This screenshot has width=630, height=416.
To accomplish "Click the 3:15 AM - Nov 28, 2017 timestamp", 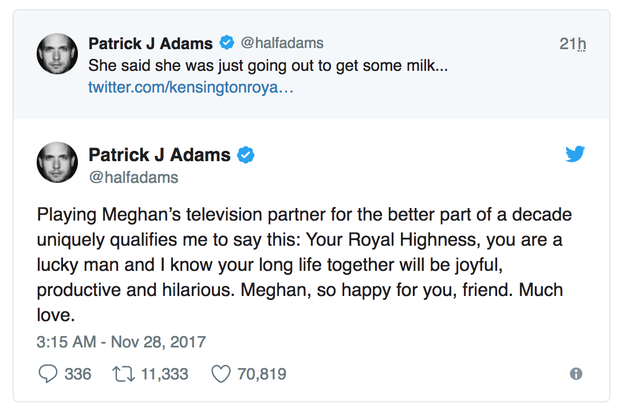I will click(121, 342).
